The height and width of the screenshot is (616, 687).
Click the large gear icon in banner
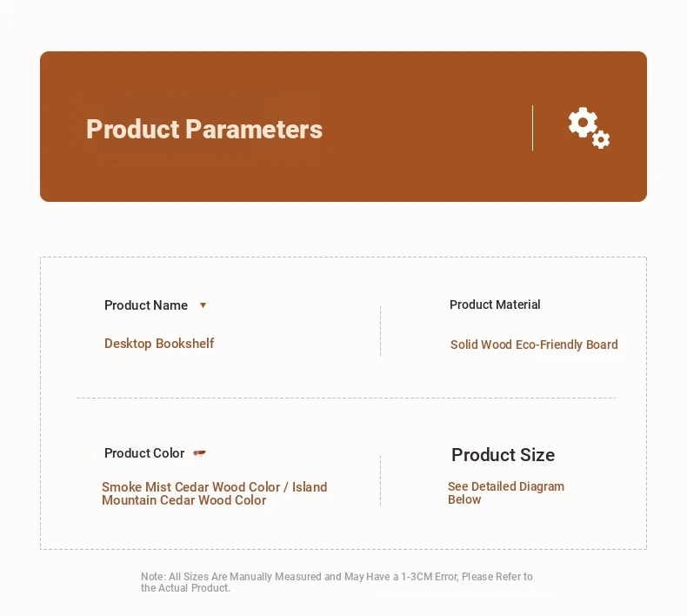pos(583,123)
